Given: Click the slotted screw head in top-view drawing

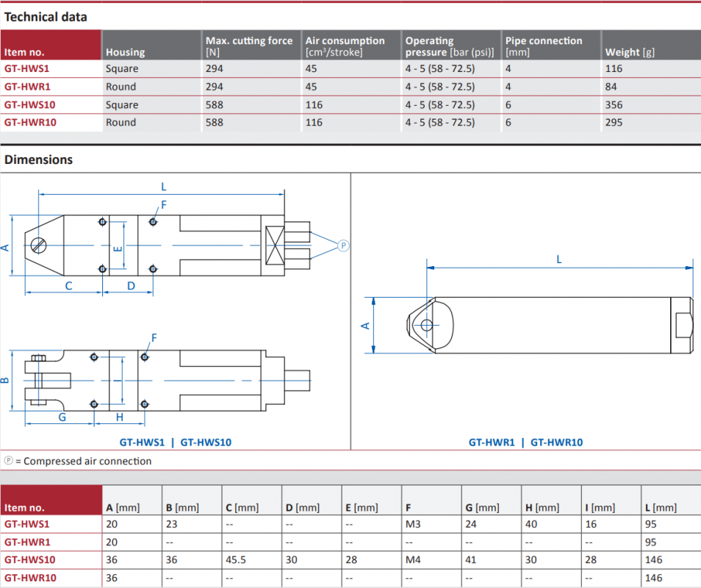Looking at the screenshot, I should click(x=38, y=245).
